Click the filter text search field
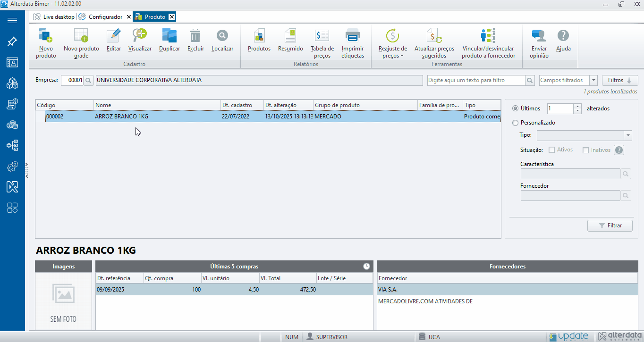Image resolution: width=644 pixels, height=342 pixels. (x=476, y=81)
